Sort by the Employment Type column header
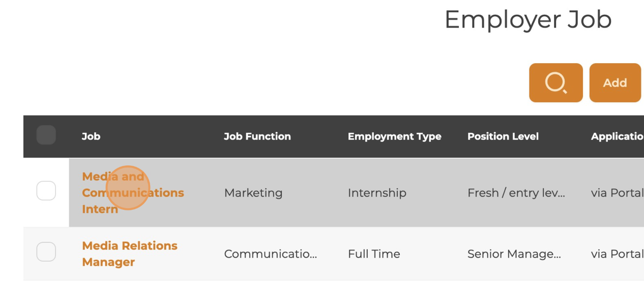This screenshot has width=644, height=283. coord(395,136)
